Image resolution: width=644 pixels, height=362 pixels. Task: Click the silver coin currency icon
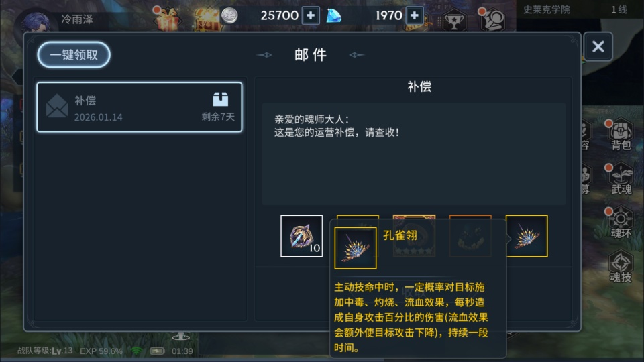click(x=229, y=16)
